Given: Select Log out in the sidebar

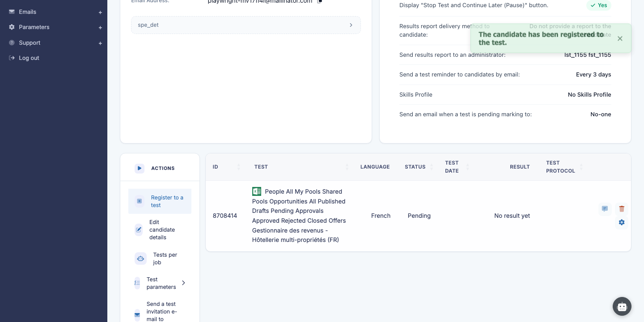Looking at the screenshot, I should (29, 58).
